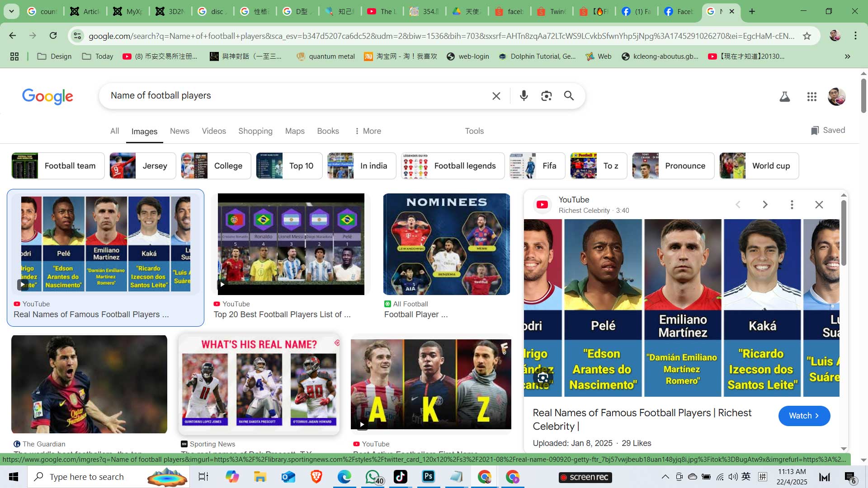
Task: Filter images by Football team chip
Action: tap(58, 166)
